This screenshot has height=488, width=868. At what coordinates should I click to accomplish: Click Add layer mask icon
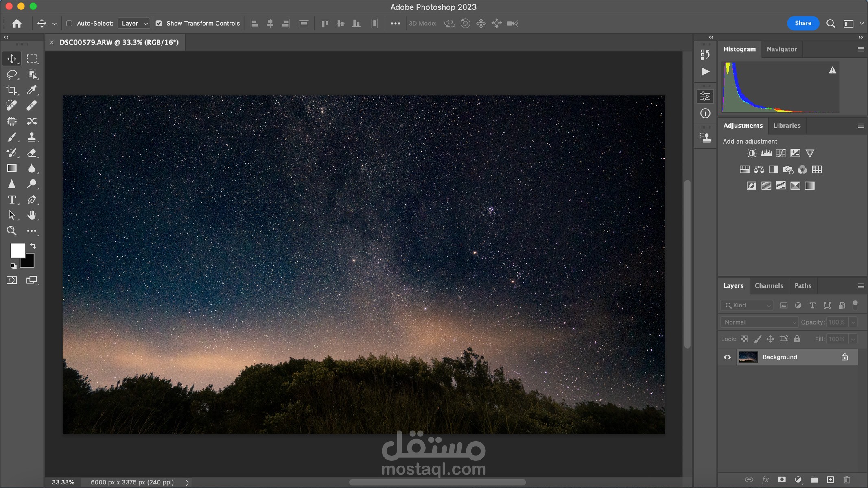point(782,480)
